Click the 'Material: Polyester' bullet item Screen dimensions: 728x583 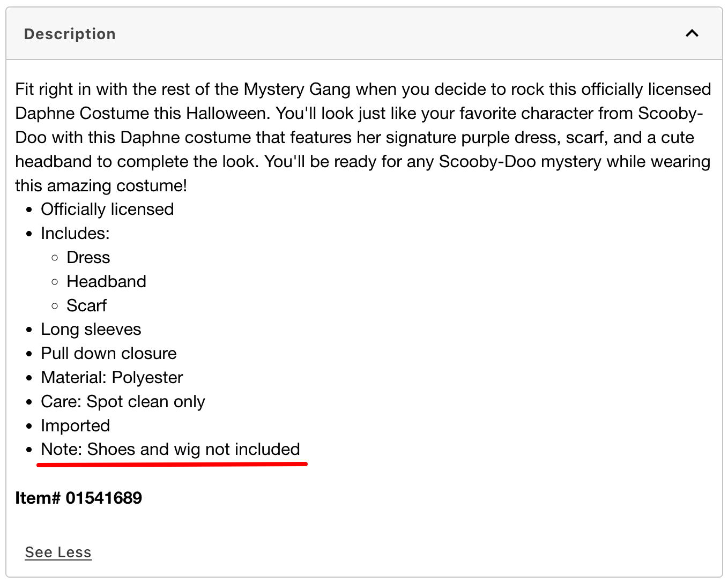(112, 377)
